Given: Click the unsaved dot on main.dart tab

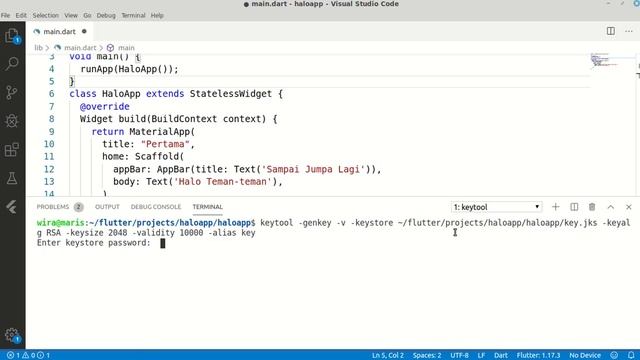Looking at the screenshot, I should 84,31.
